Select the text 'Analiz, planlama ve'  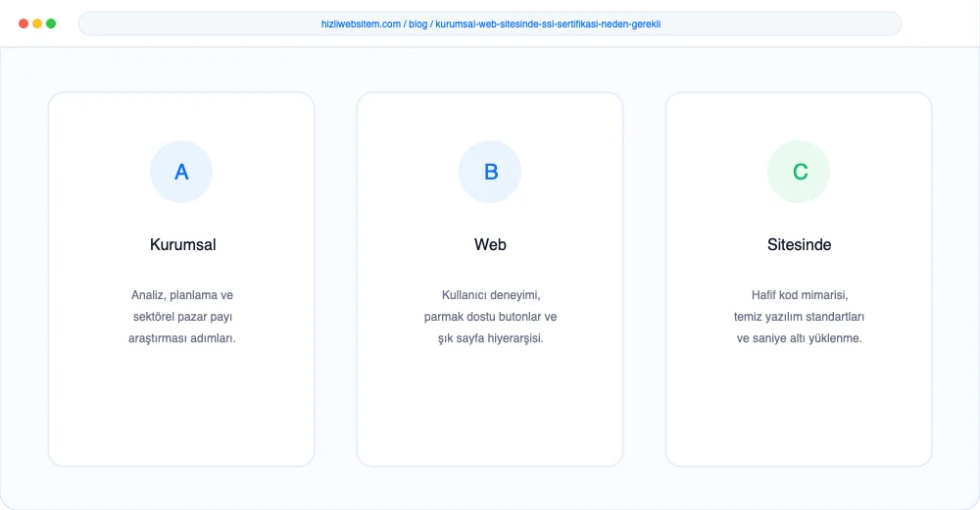(x=182, y=295)
